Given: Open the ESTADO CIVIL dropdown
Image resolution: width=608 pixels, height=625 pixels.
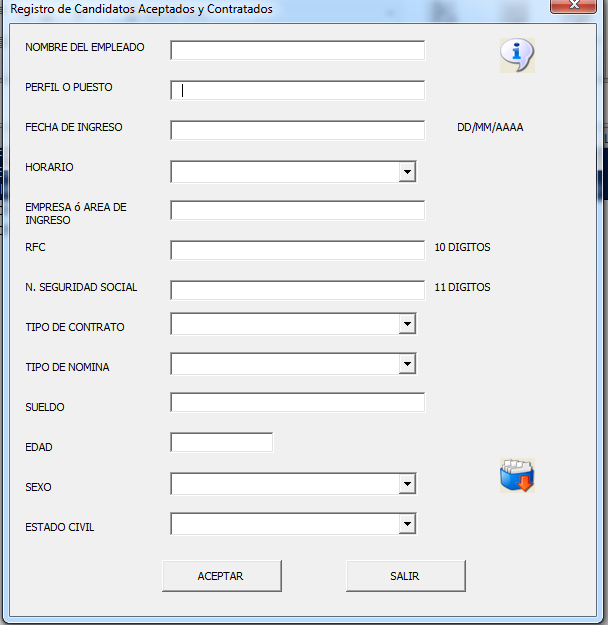Looking at the screenshot, I should click(x=407, y=524).
